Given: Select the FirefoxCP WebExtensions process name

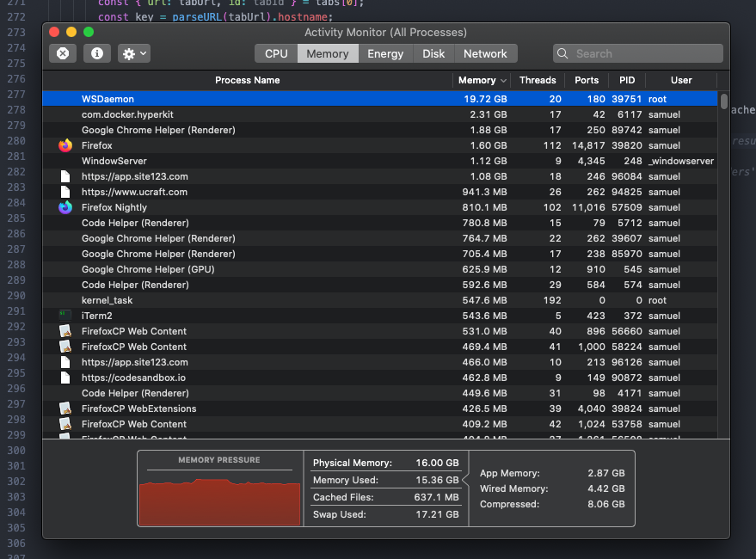Looking at the screenshot, I should (138, 408).
